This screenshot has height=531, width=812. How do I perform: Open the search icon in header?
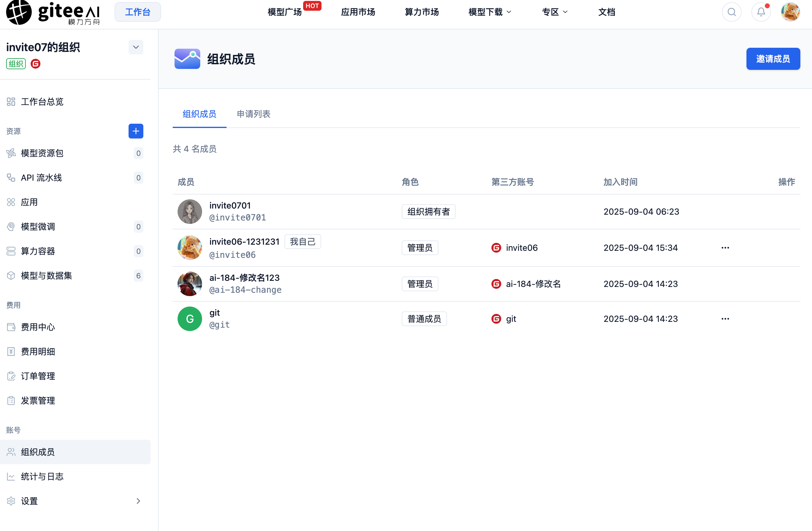point(731,12)
